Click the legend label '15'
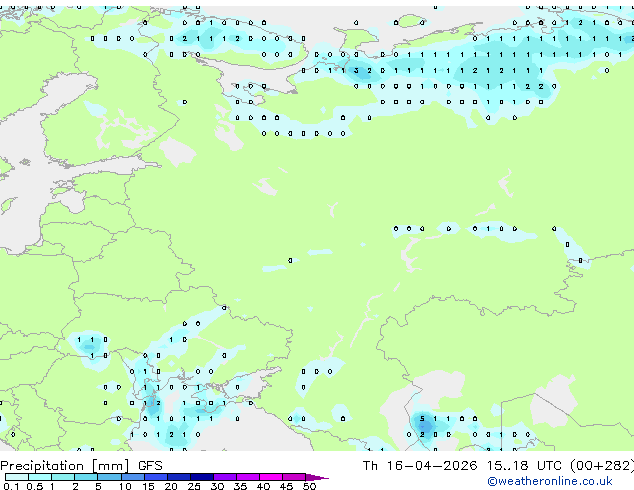 (148, 486)
